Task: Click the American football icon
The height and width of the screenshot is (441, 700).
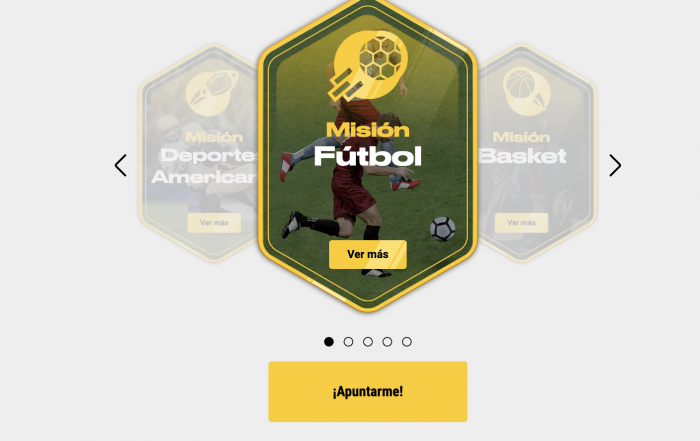Action: click(x=212, y=93)
